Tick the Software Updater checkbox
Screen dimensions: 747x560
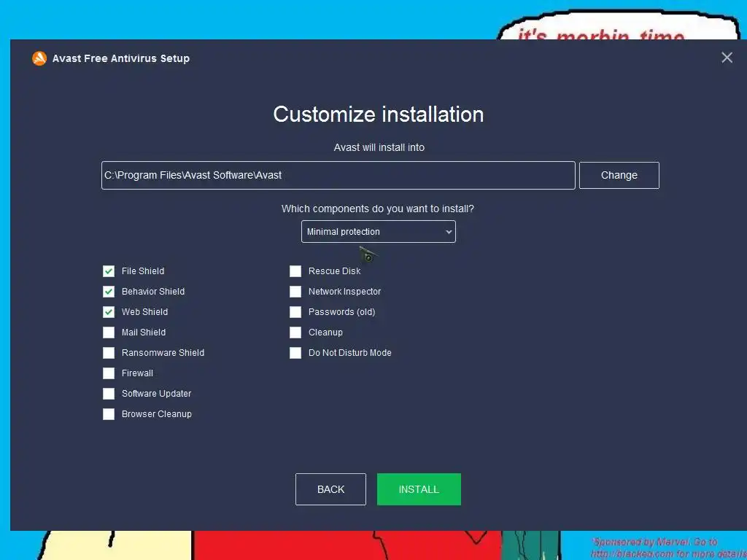(x=109, y=394)
